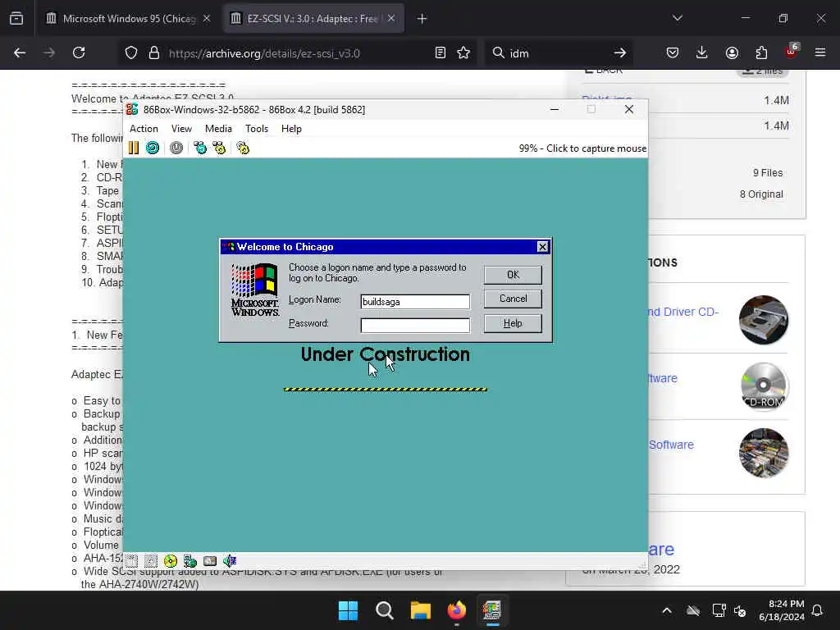
Task: Open the Tools menu in 86Box
Action: pyautogui.click(x=257, y=129)
